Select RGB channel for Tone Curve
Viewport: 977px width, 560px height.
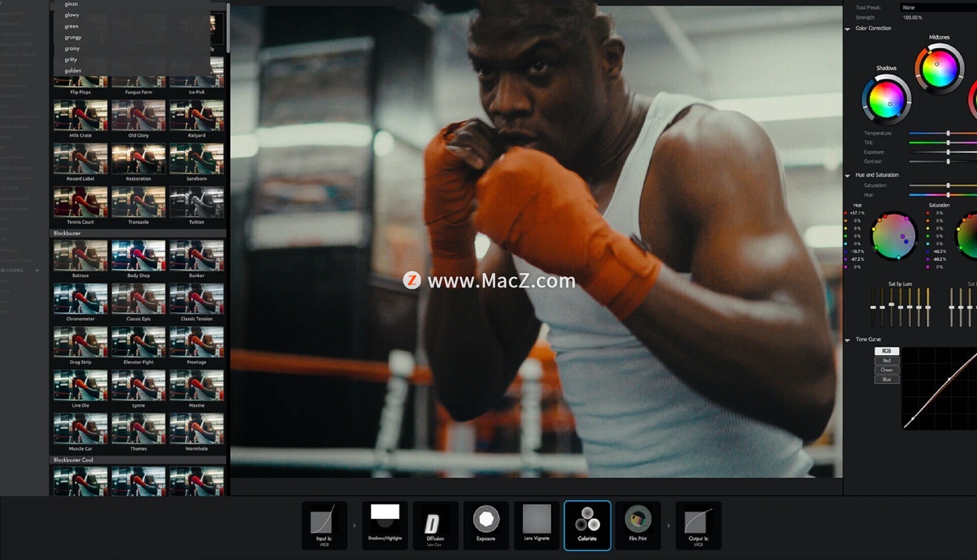886,351
